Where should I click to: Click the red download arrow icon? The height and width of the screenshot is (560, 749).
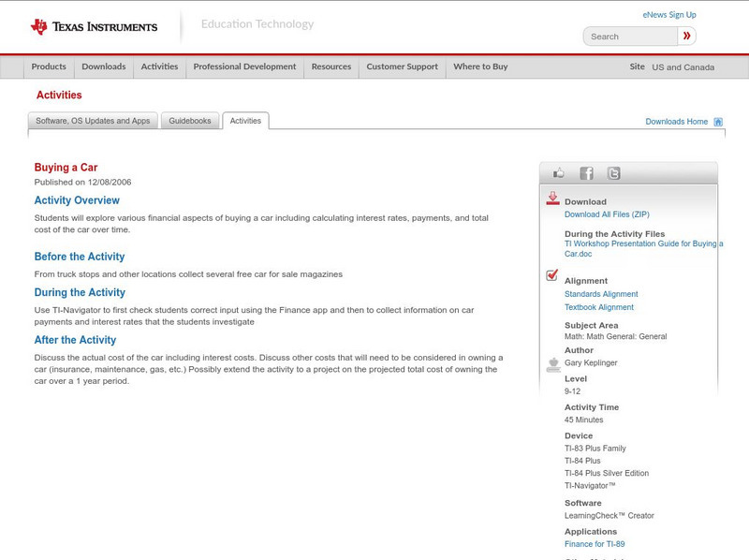click(x=552, y=199)
